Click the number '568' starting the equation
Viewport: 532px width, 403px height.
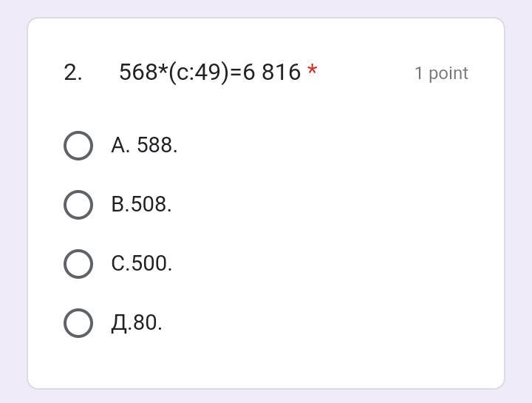(138, 72)
